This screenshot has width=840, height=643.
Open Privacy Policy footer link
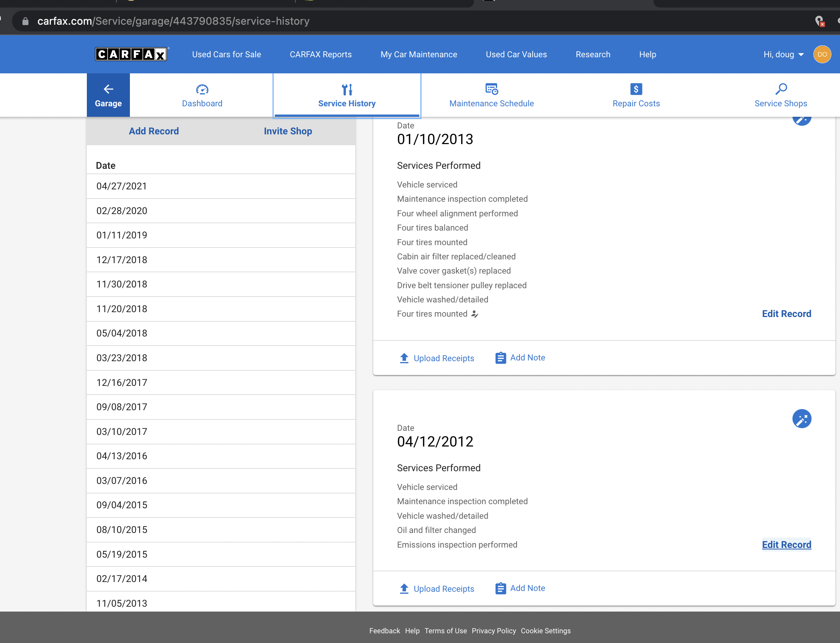click(494, 631)
